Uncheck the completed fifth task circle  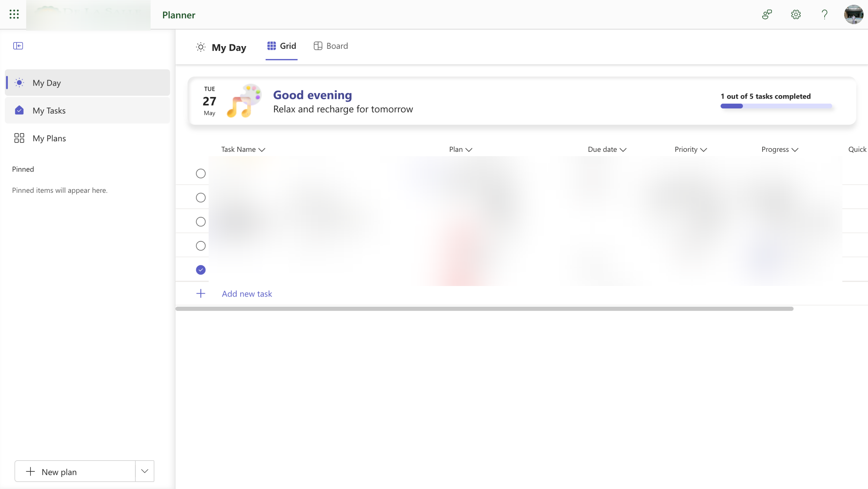coord(201,270)
